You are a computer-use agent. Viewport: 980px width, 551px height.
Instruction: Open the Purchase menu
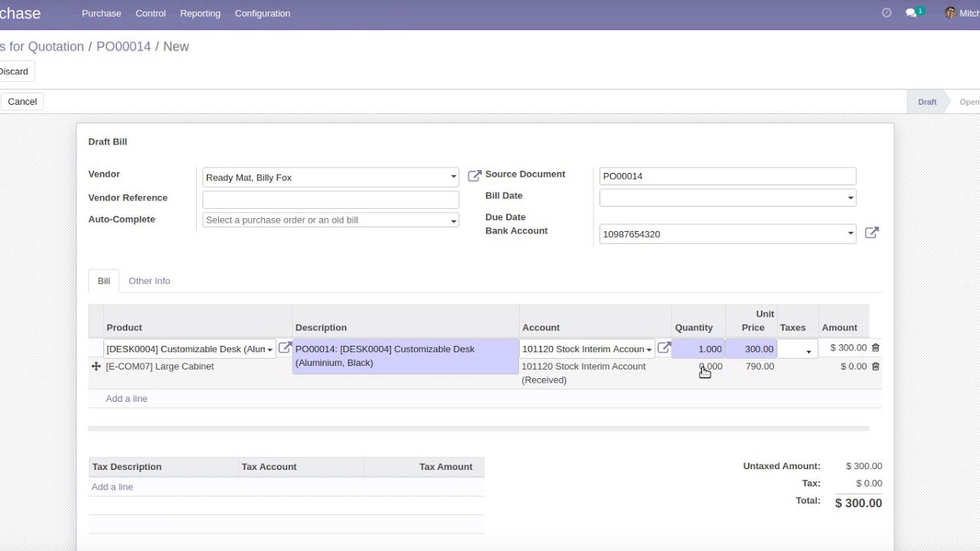[x=101, y=13]
